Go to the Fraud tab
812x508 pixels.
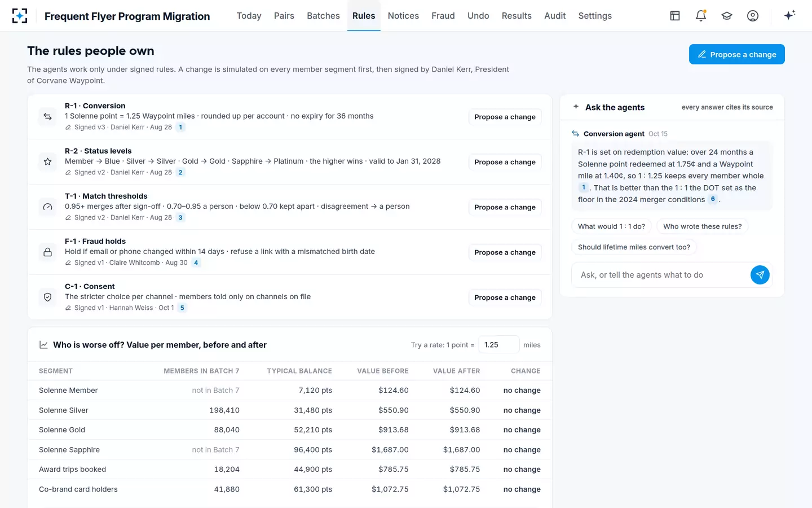coord(443,16)
